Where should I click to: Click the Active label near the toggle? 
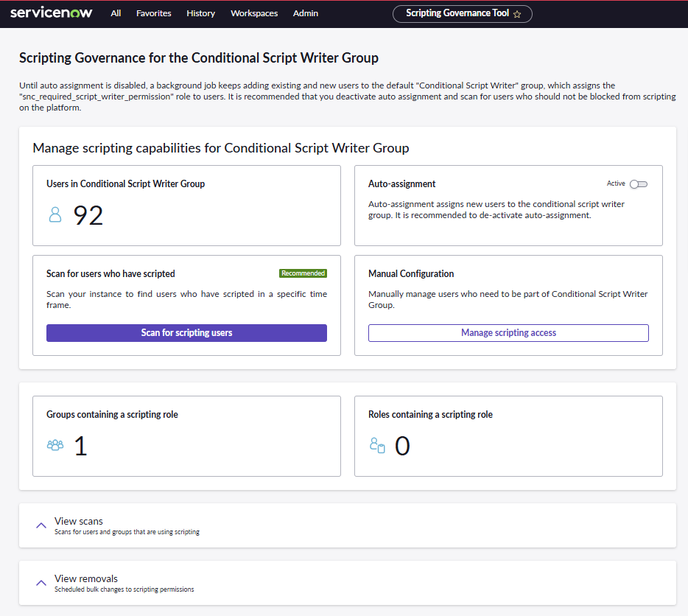616,183
